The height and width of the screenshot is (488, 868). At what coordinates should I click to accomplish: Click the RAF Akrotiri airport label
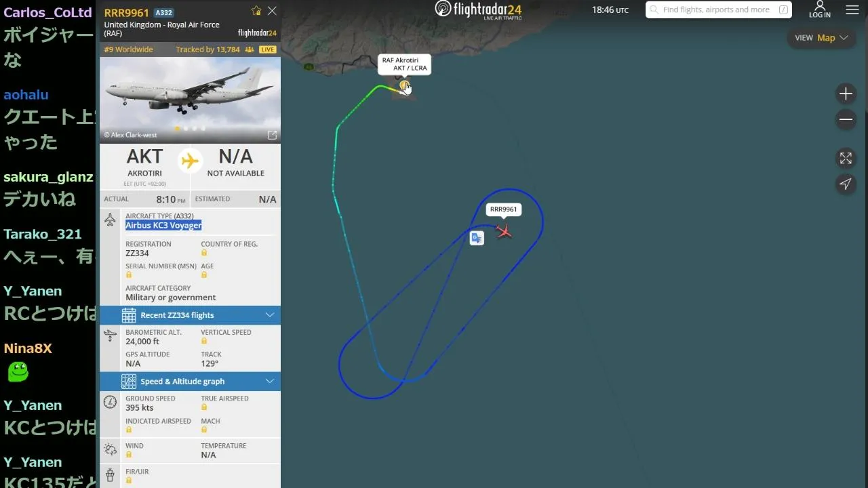[404, 64]
